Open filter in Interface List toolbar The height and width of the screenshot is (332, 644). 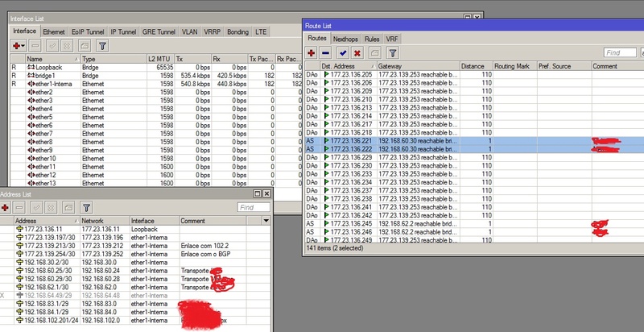(x=102, y=45)
